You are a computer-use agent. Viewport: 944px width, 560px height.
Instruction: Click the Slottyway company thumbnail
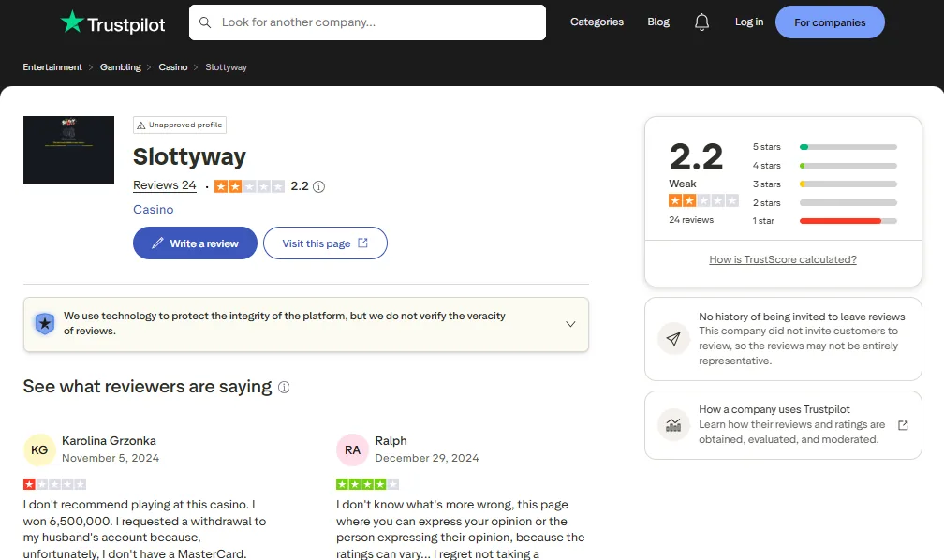68,150
